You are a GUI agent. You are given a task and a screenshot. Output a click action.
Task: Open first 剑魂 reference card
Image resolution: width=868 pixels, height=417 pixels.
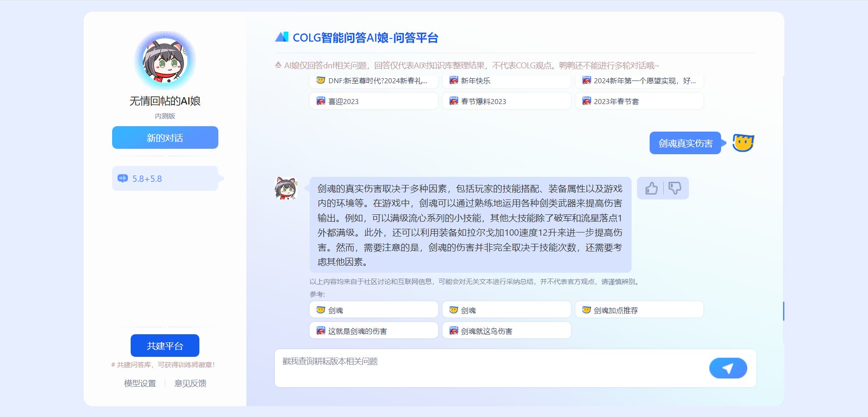[374, 310]
